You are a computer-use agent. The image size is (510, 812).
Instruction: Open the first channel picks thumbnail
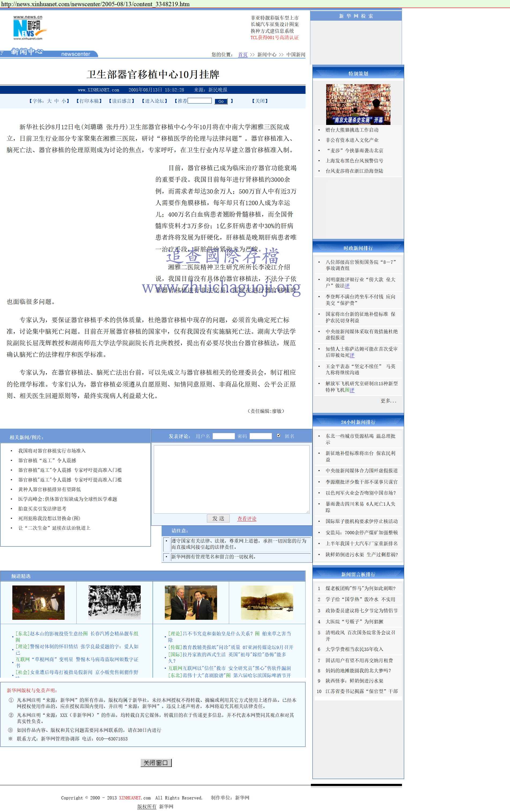[x=38, y=602]
